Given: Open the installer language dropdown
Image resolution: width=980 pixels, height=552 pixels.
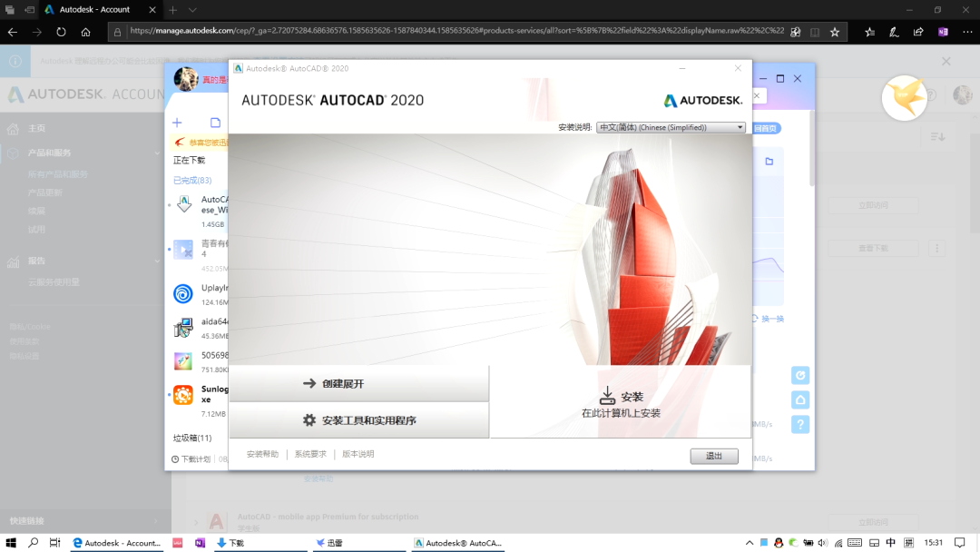Looking at the screenshot, I should pyautogui.click(x=671, y=127).
